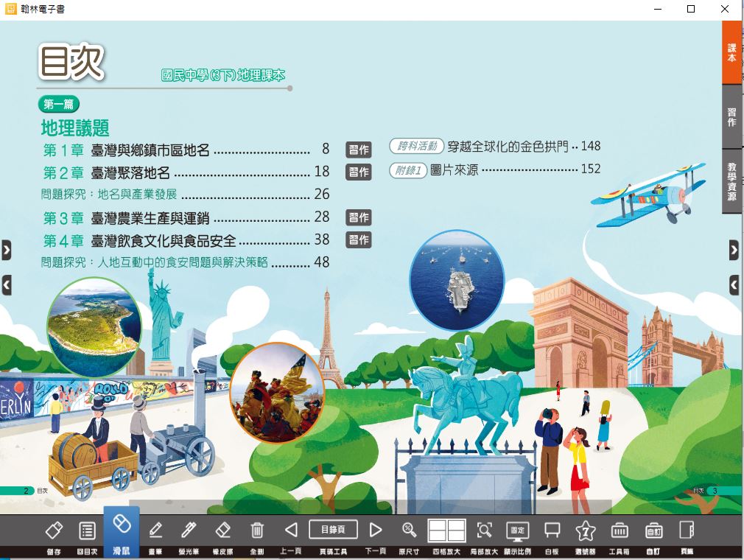Click the 回目次 (back to contents) icon
The width and height of the screenshot is (744, 560).
click(87, 531)
